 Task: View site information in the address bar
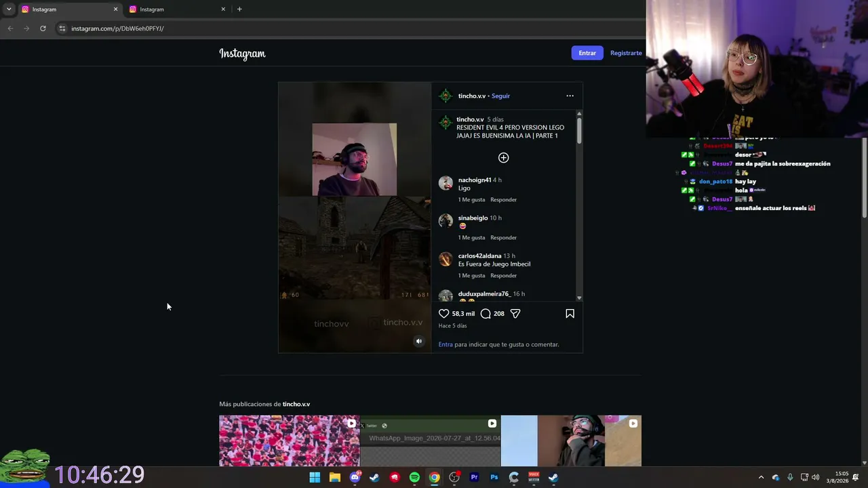tap(62, 28)
